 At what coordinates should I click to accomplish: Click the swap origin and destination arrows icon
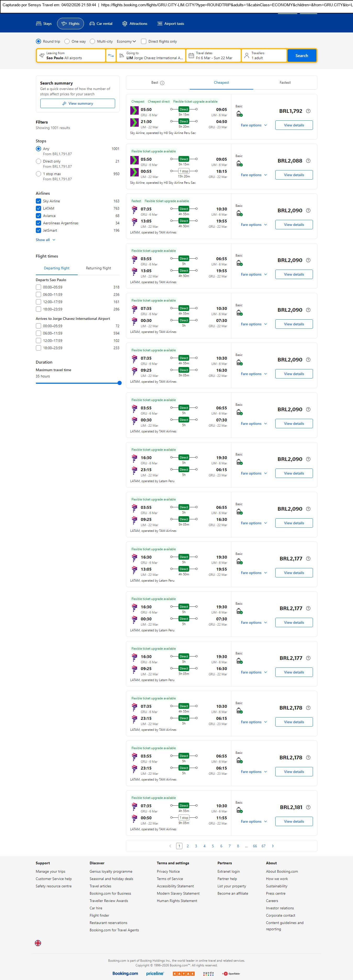111,55
